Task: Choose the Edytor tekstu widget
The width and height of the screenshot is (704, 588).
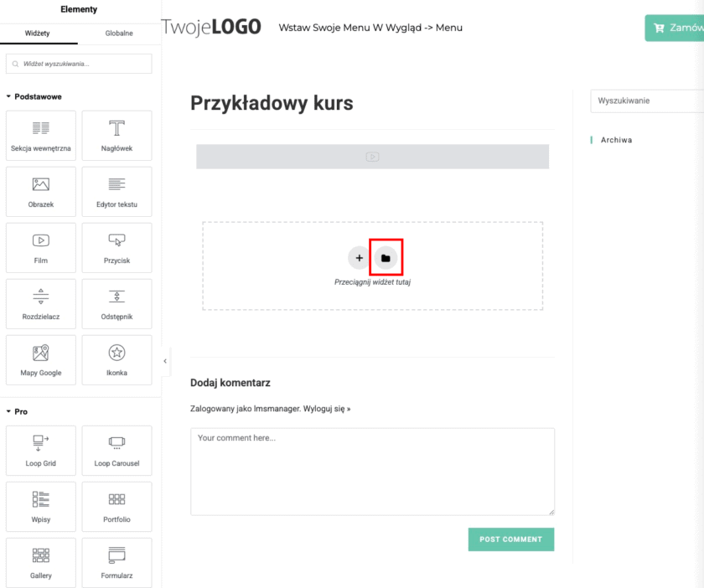Action: click(116, 191)
